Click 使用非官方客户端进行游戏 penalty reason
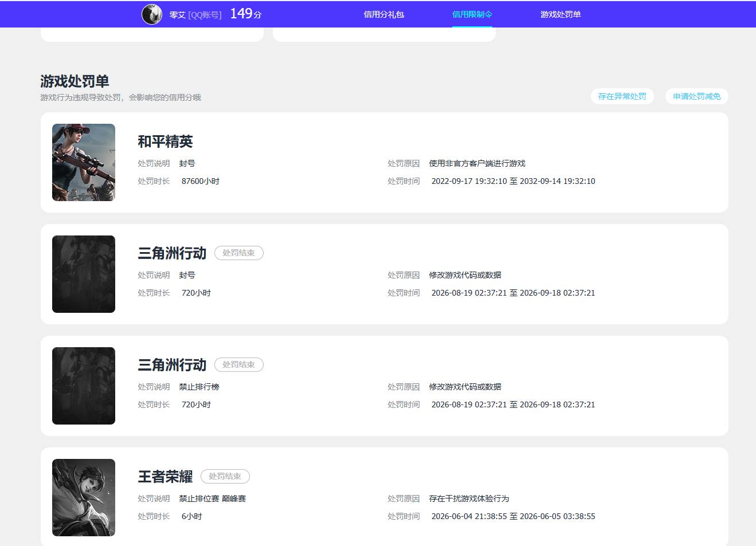Viewport: 756px width, 546px height. tap(477, 163)
